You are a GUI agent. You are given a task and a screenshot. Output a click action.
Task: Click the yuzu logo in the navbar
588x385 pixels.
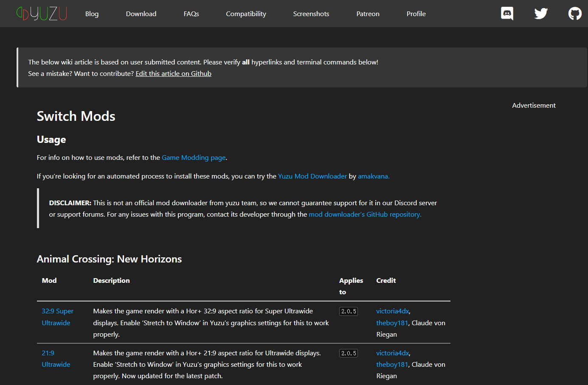[42, 14]
